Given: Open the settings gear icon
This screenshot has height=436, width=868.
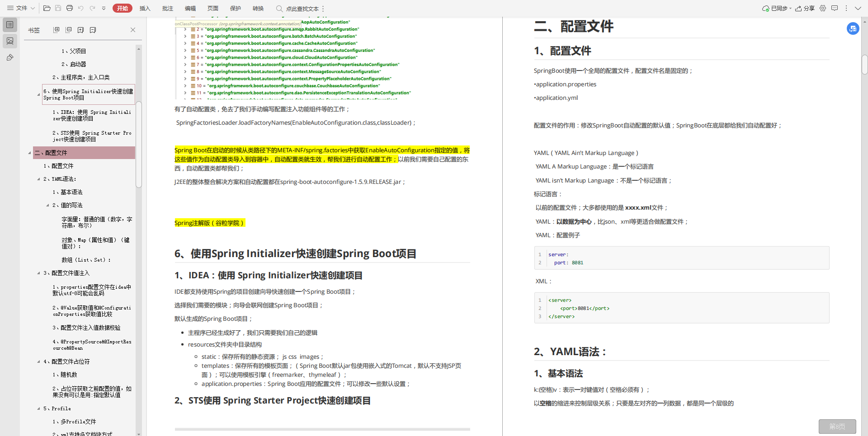Looking at the screenshot, I should tap(823, 8).
